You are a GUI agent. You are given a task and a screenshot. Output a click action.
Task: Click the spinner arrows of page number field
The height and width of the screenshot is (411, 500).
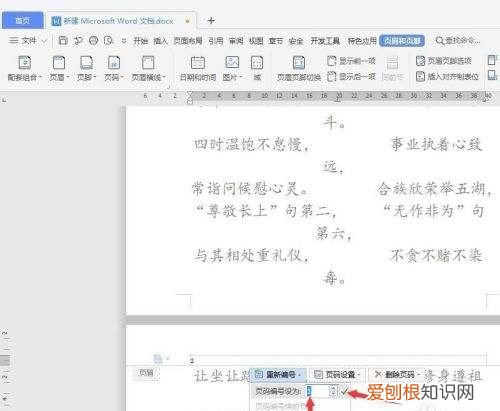pos(334,391)
